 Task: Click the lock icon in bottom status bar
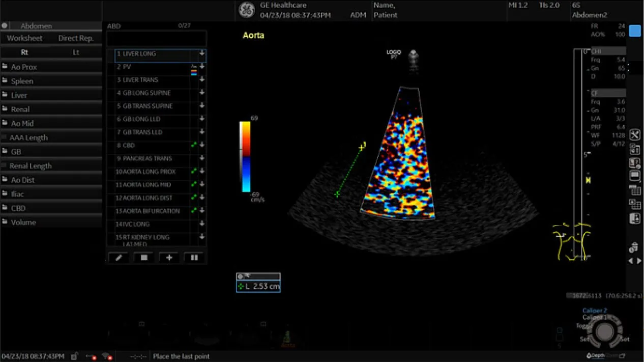[75, 356]
